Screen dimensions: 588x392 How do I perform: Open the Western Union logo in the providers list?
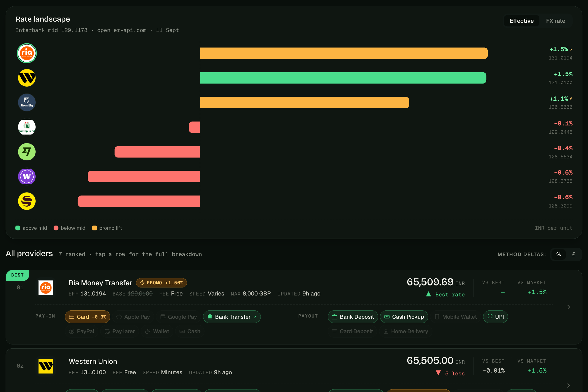[x=46, y=366]
